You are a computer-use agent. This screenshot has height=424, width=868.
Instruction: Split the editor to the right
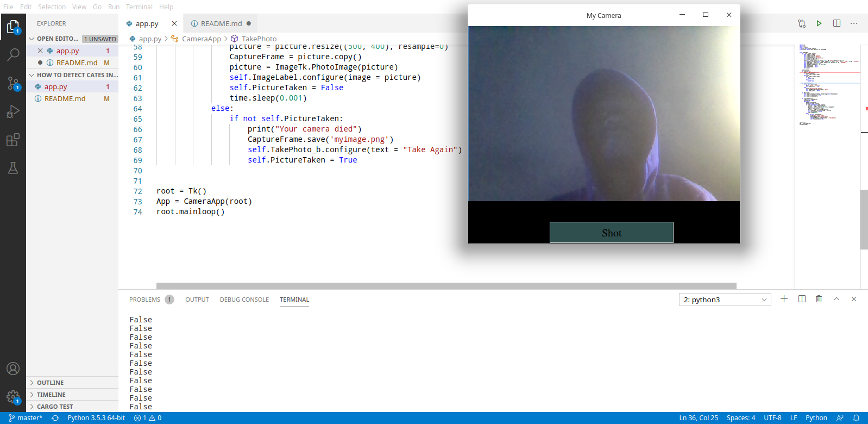[x=836, y=23]
